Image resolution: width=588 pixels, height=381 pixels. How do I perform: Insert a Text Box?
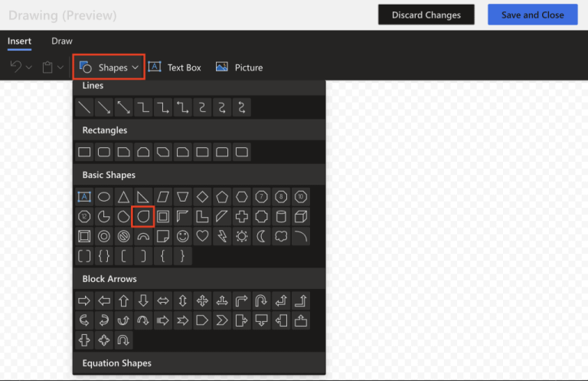click(x=175, y=67)
